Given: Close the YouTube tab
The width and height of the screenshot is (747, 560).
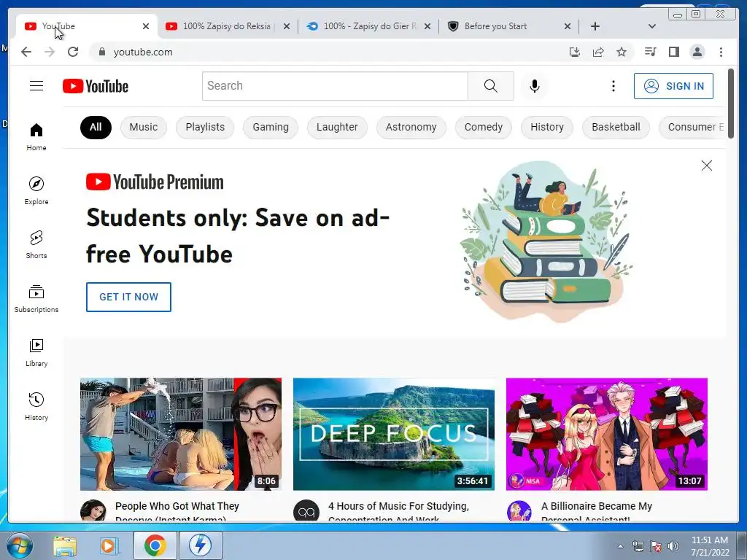Looking at the screenshot, I should [146, 26].
